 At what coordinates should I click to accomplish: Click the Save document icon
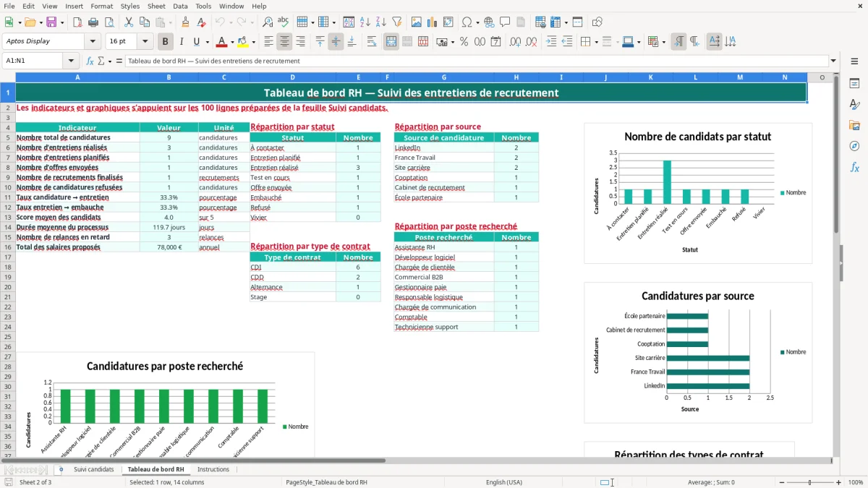click(51, 22)
